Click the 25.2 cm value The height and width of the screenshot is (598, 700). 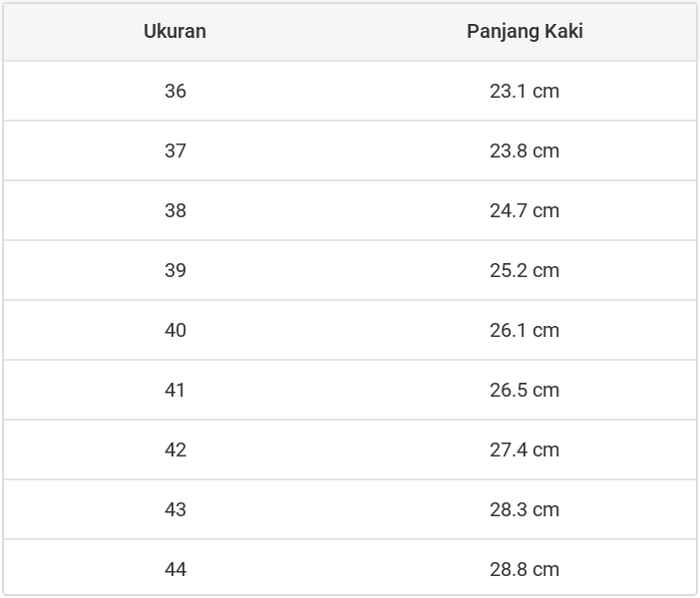(525, 270)
